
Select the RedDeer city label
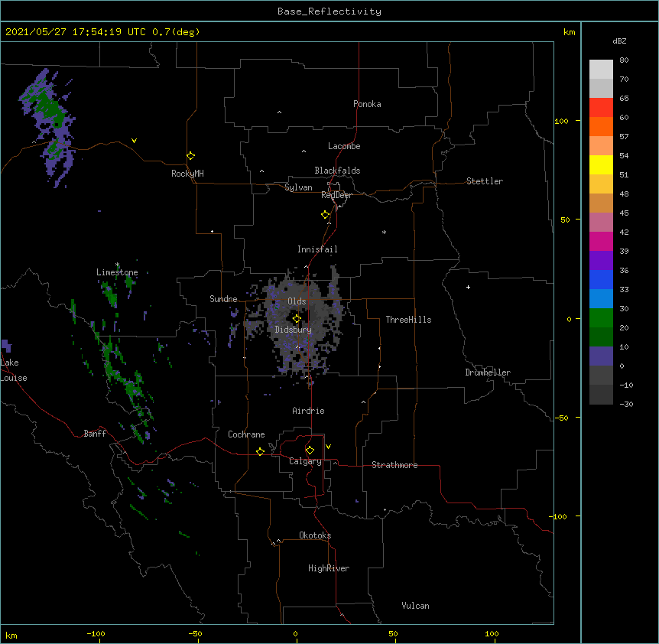pyautogui.click(x=336, y=195)
